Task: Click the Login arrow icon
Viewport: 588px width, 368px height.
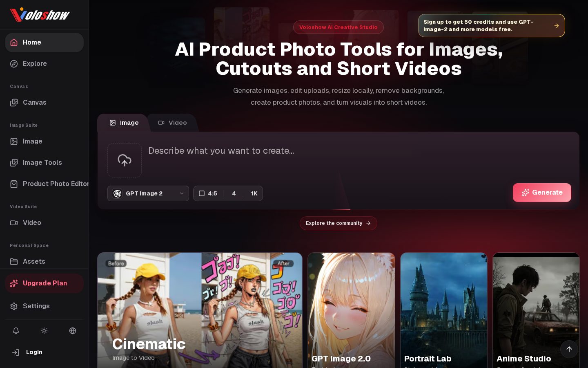Action: click(x=16, y=352)
